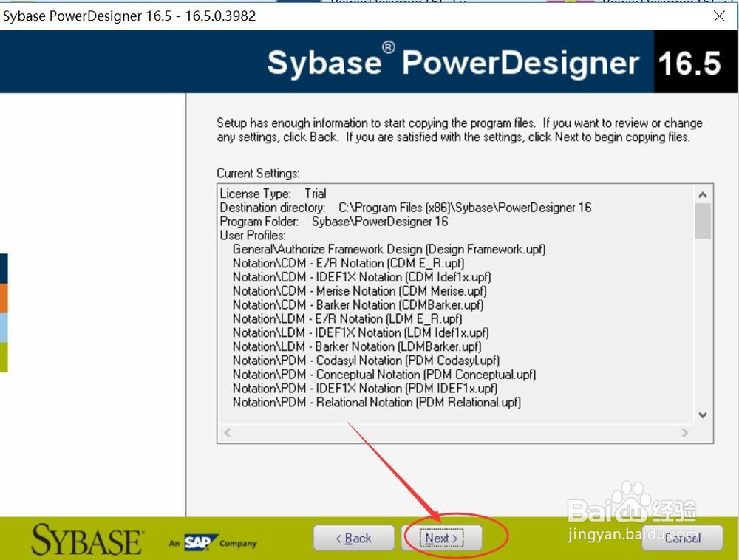
Task: Go back with the Back button
Action: click(x=353, y=538)
